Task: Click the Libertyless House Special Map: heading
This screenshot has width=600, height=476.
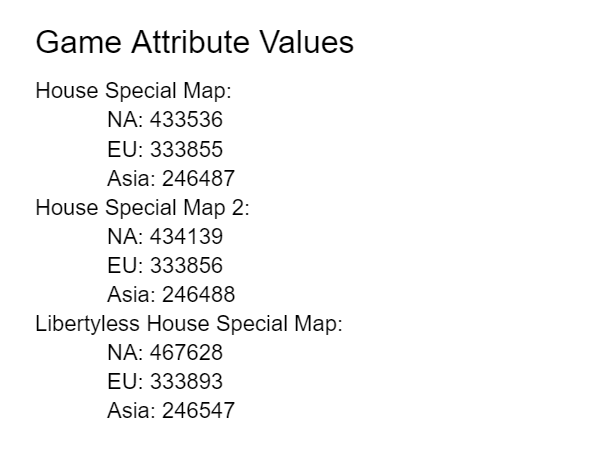Action: tap(189, 324)
